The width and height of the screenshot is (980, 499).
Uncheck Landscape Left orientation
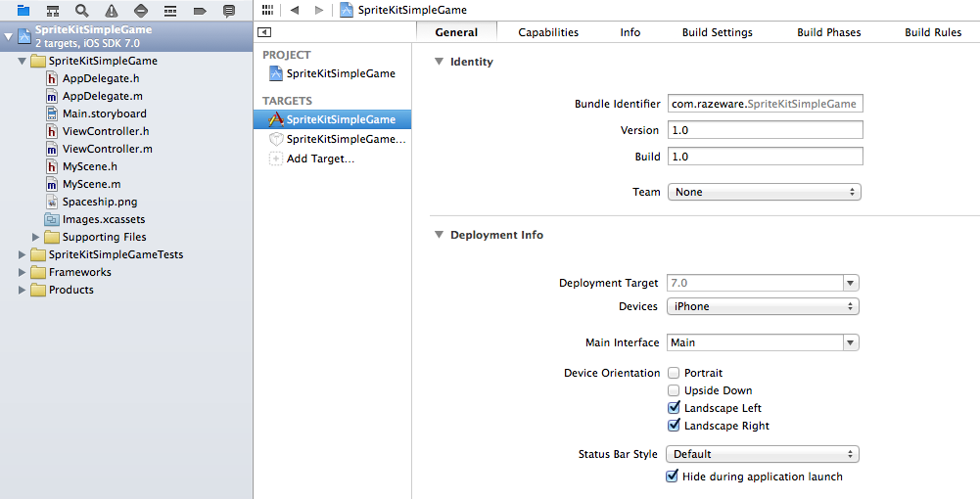(x=674, y=408)
